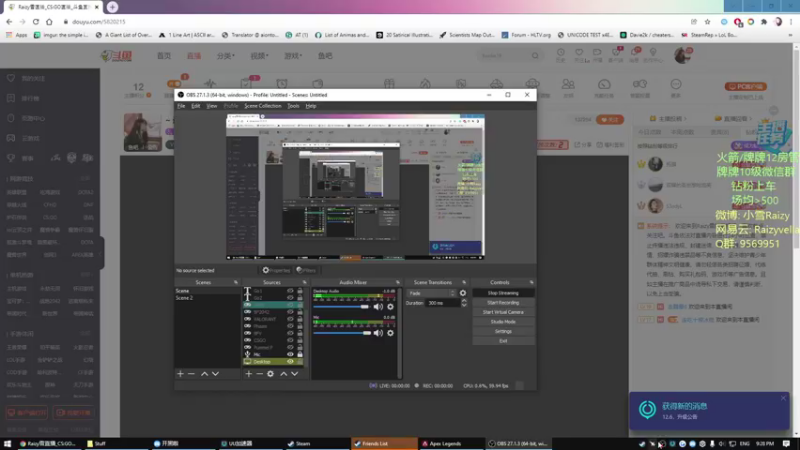Image resolution: width=800 pixels, height=450 pixels.
Task: Reload the Douyu page in Chrome
Action: click(36, 22)
